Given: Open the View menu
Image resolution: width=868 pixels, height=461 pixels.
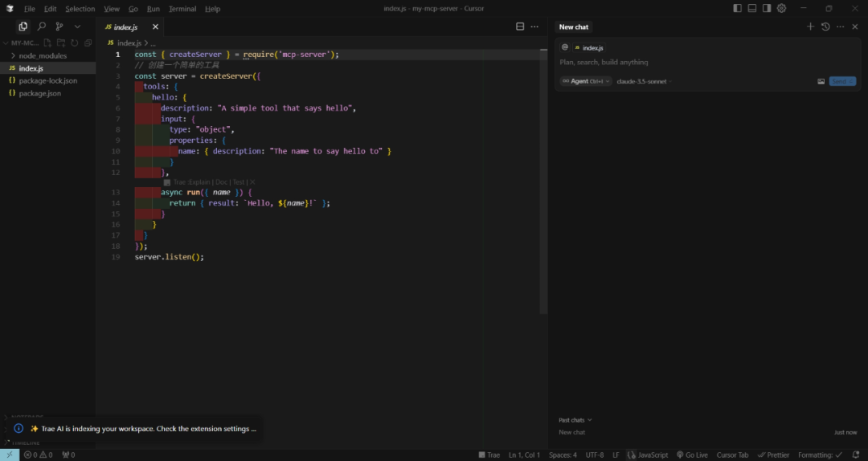Looking at the screenshot, I should (x=112, y=9).
